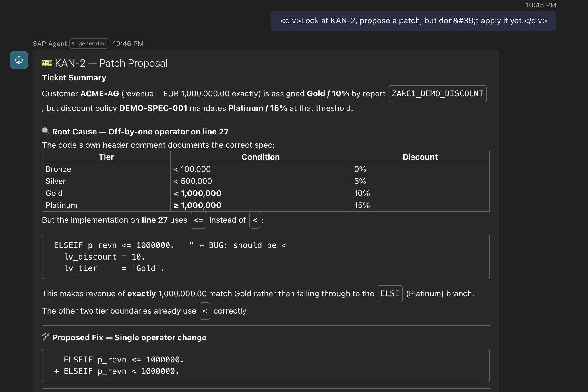This screenshot has width=588, height=392.
Task: Click the bold 'DEMO-SPEC-001' policy name
Action: tap(153, 108)
